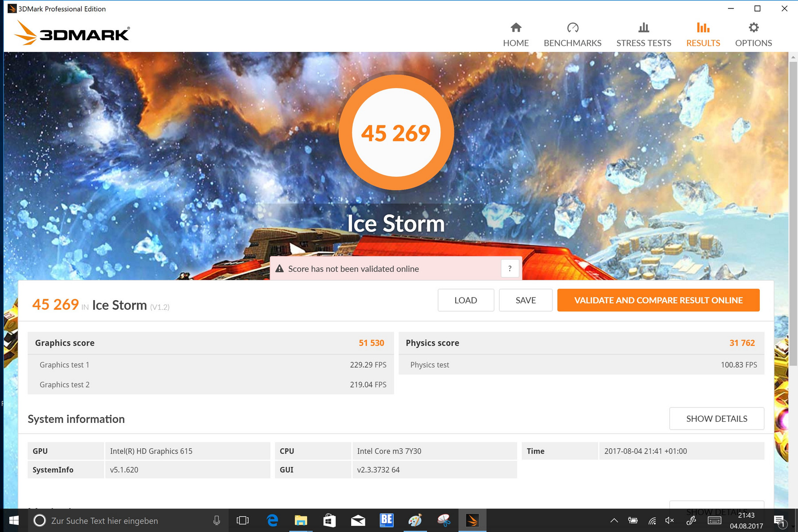
Task: Open the Wi-Fi network tray icon
Action: point(652,521)
